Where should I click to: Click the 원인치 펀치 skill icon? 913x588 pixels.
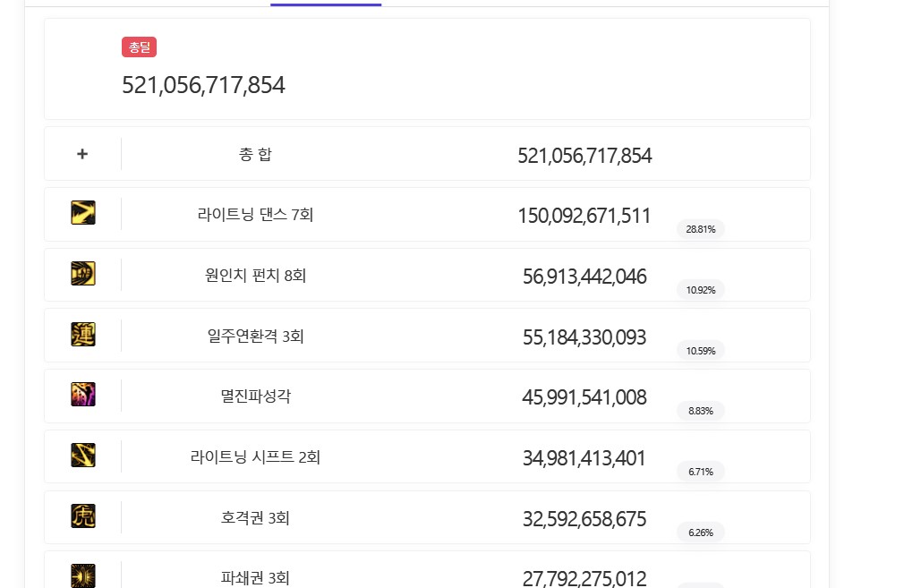[83, 274]
